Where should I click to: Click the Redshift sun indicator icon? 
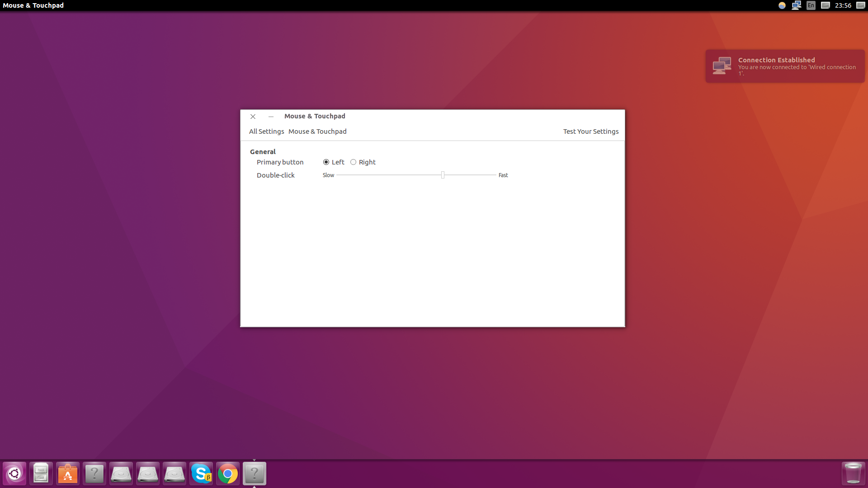coord(782,5)
